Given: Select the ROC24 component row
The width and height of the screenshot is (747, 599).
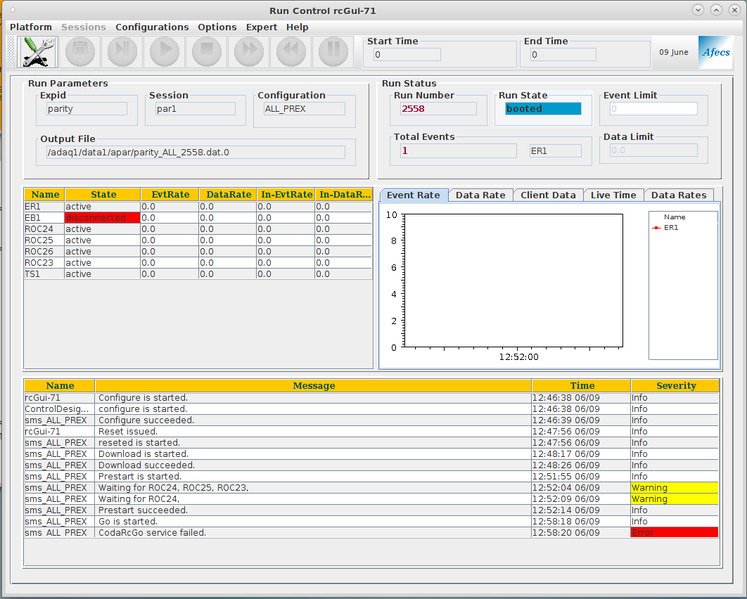Looking at the screenshot, I should coord(198,229).
